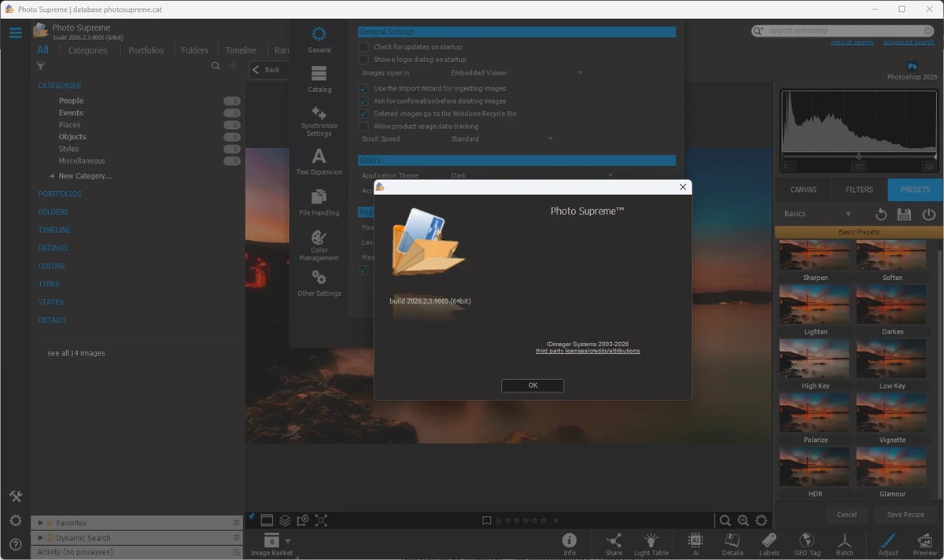Switch to the FILTERS tab

point(859,190)
